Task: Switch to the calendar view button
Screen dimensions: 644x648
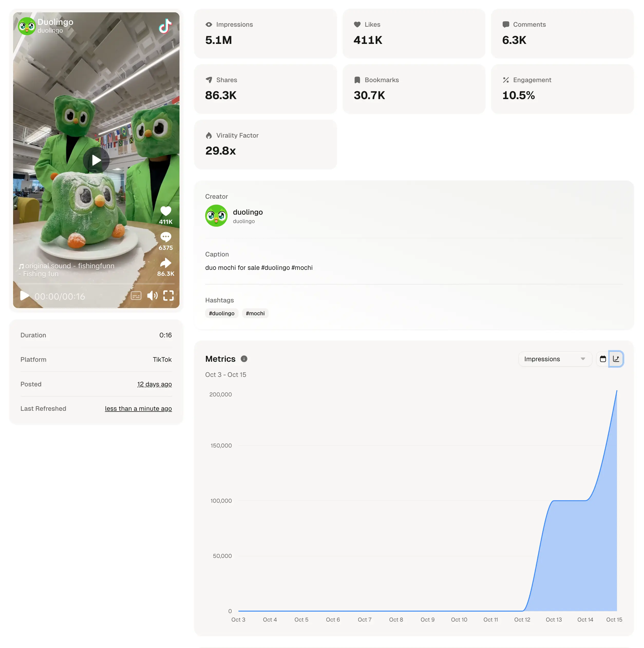Action: coord(603,359)
